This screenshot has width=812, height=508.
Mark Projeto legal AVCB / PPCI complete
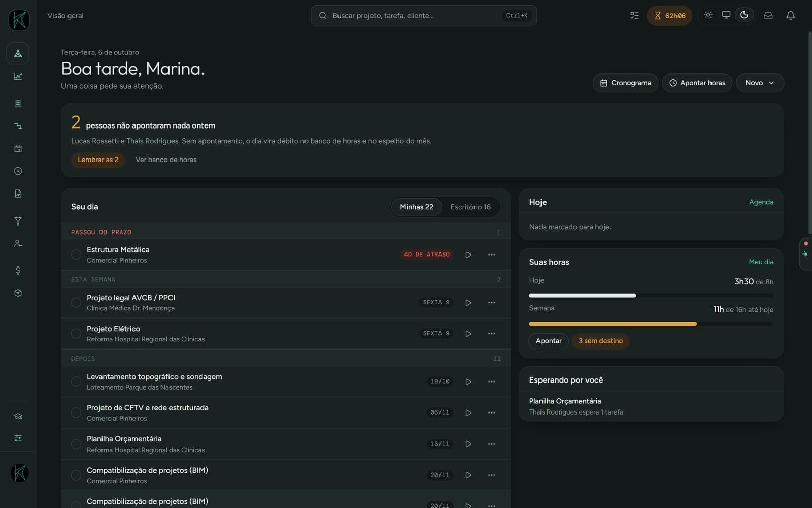[x=76, y=303]
